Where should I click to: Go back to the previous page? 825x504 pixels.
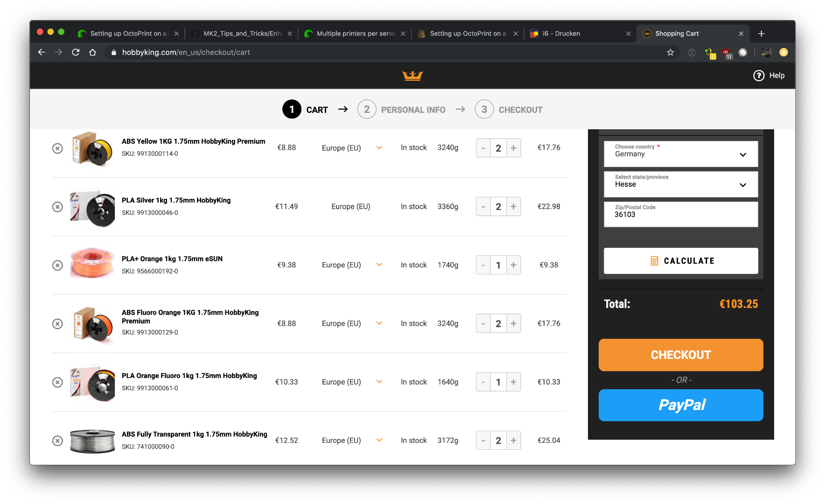point(42,52)
